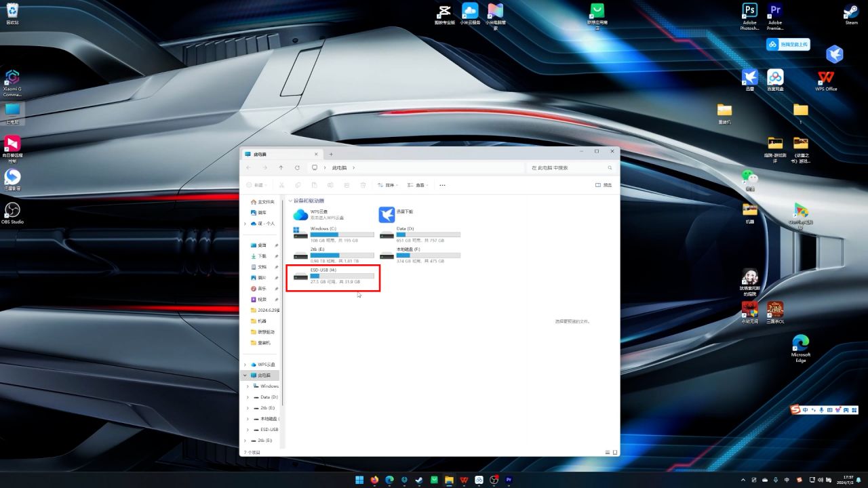Image resolution: width=868 pixels, height=488 pixels.
Task: Expand Data (D:) in navigation tree
Action: (x=248, y=397)
